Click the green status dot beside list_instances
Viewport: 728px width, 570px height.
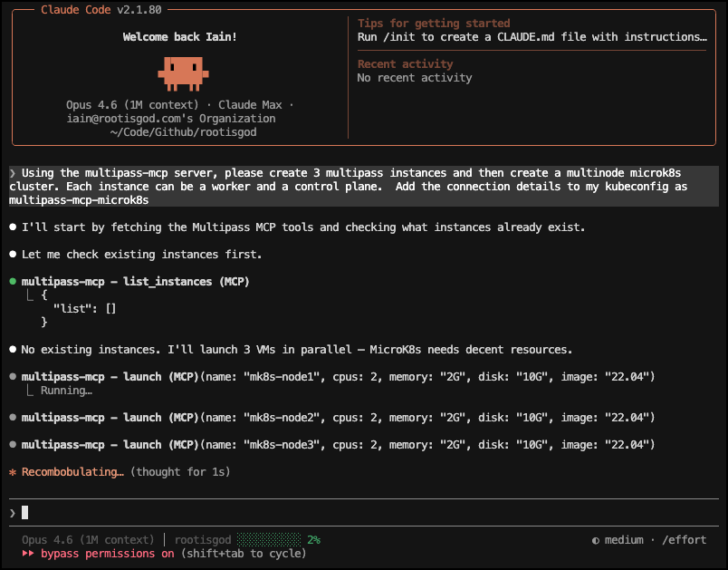tap(13, 282)
